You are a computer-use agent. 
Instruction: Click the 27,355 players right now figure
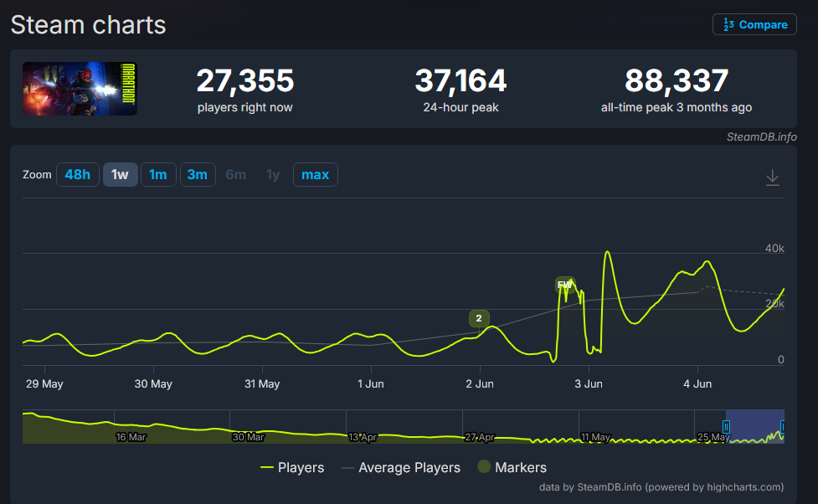click(245, 81)
